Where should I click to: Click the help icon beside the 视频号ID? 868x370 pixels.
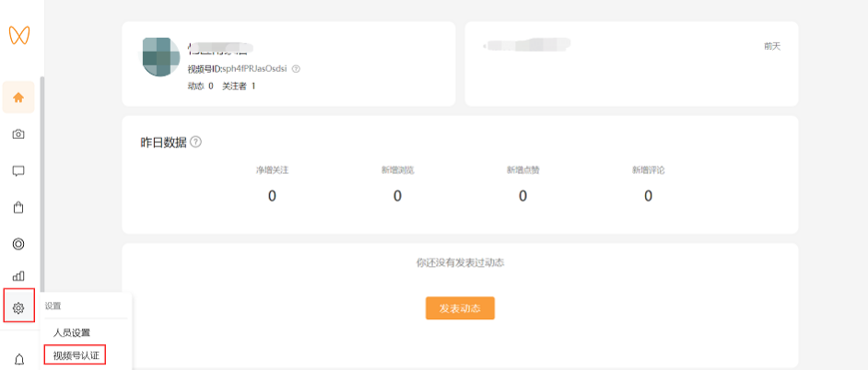[296, 69]
